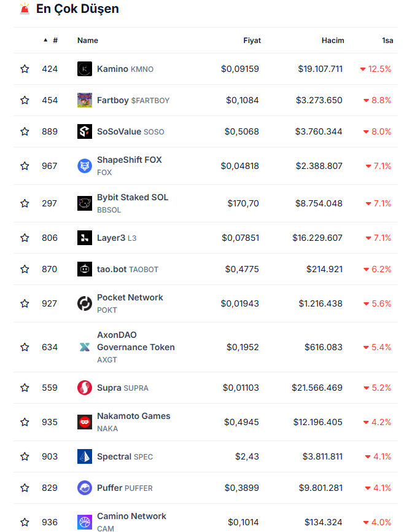
Task: Click the Pocket Network logo icon
Action: click(x=85, y=303)
